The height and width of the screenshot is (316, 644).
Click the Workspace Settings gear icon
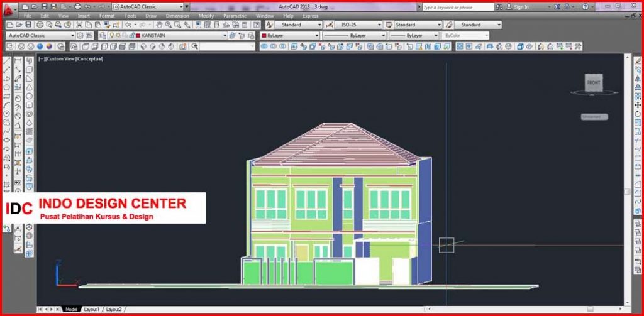[80, 36]
